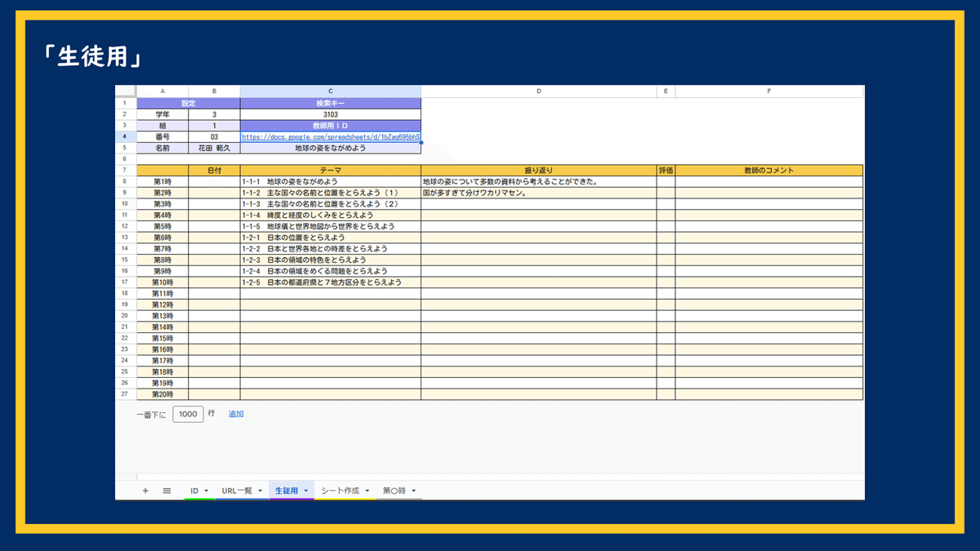Select row 7 header number
Viewport: 980px width, 551px height.
click(125, 170)
